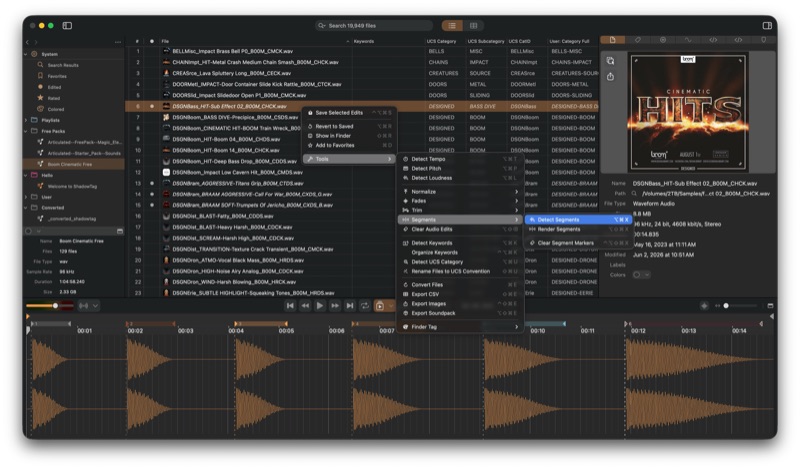Open the tag inspector tab
This screenshot has width=800, height=469.
pyautogui.click(x=638, y=40)
